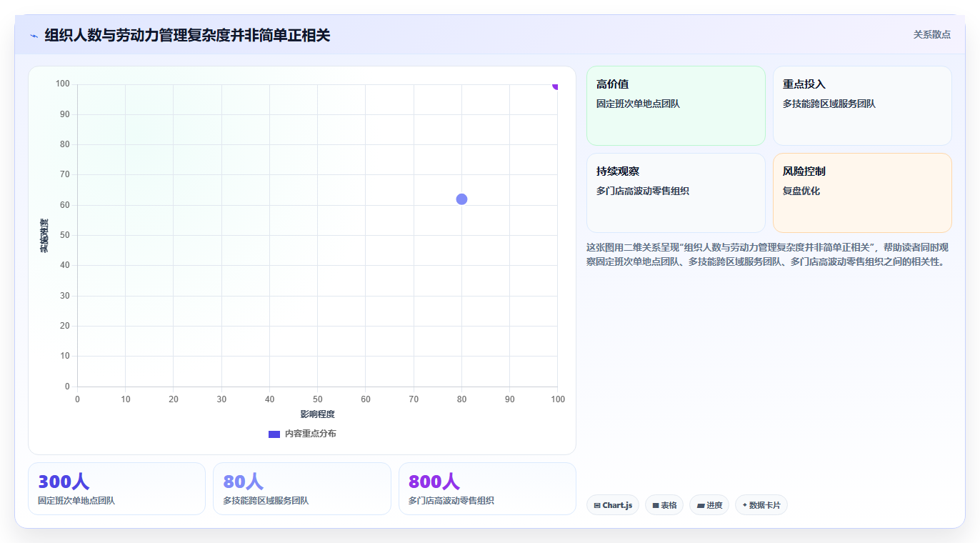Select the 表格 tag chip
The height and width of the screenshot is (543, 980).
[x=664, y=505]
